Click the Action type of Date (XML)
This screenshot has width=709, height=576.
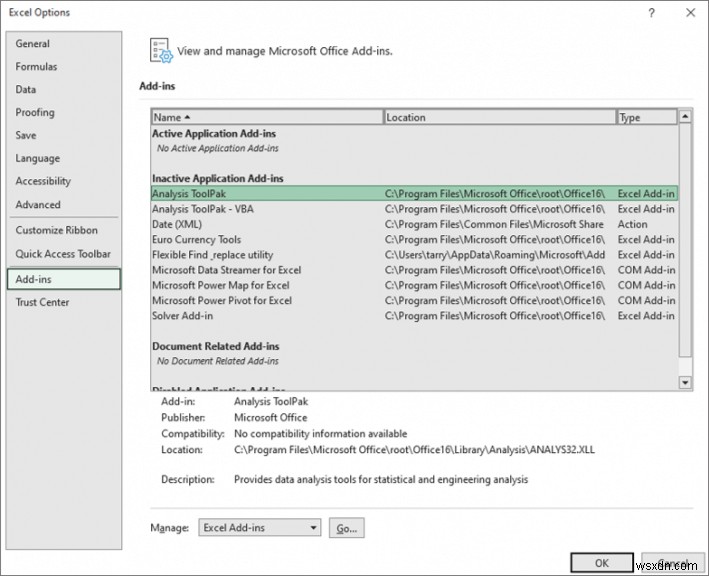pos(633,224)
